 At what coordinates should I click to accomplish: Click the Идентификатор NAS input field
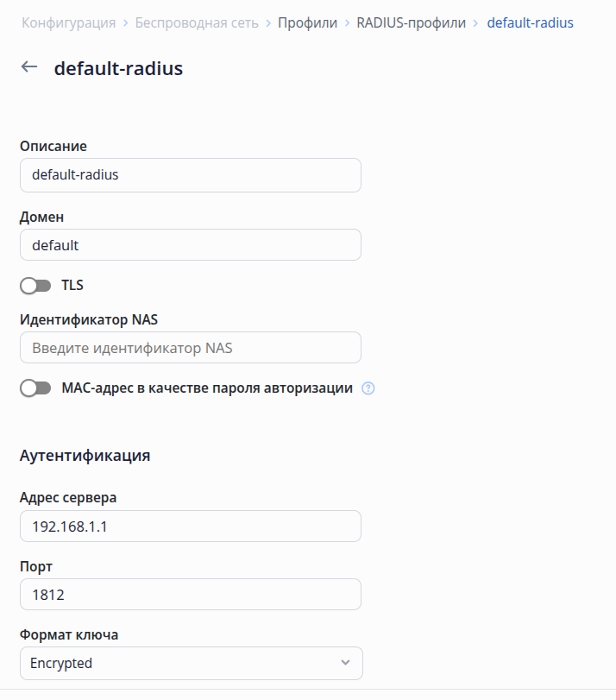click(190, 348)
